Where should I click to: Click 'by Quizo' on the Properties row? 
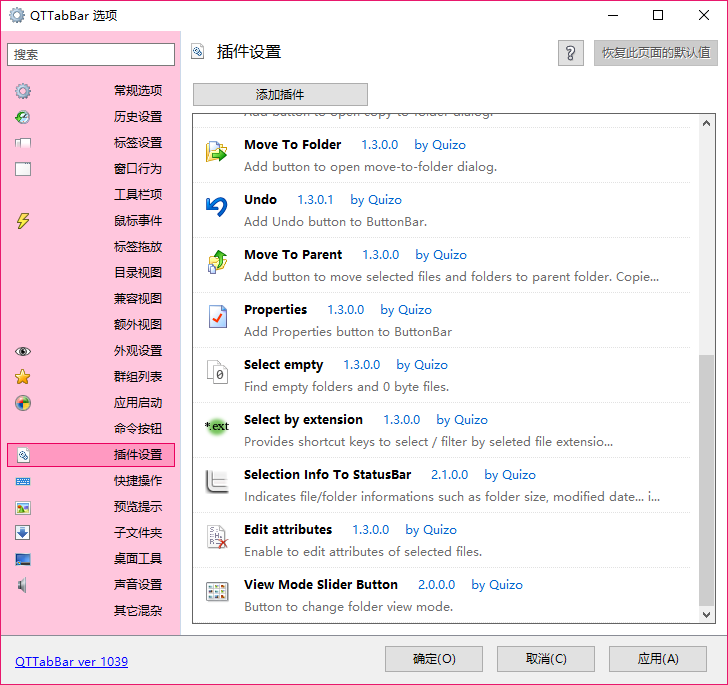click(406, 310)
